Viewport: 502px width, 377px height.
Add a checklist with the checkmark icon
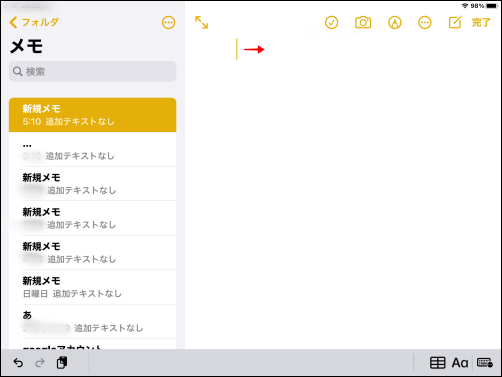(331, 22)
